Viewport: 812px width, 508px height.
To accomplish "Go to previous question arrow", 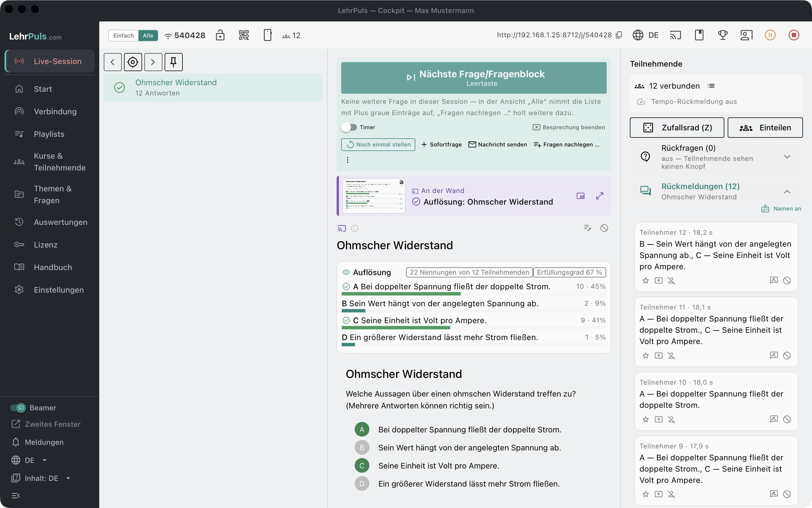I will click(113, 62).
